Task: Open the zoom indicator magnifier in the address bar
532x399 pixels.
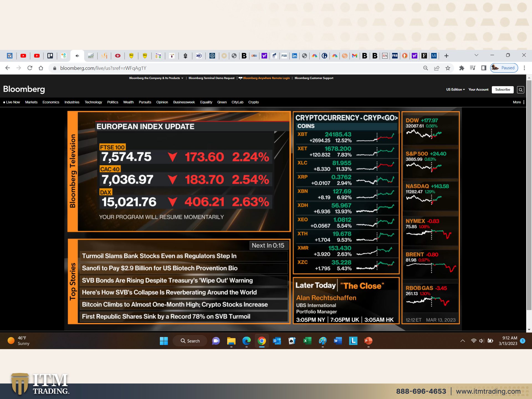Action: pyautogui.click(x=426, y=68)
